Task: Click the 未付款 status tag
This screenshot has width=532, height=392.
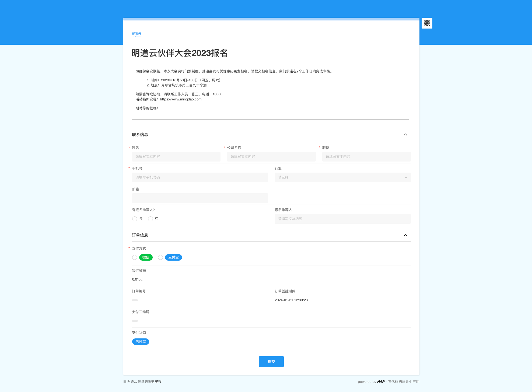Action: (141, 342)
